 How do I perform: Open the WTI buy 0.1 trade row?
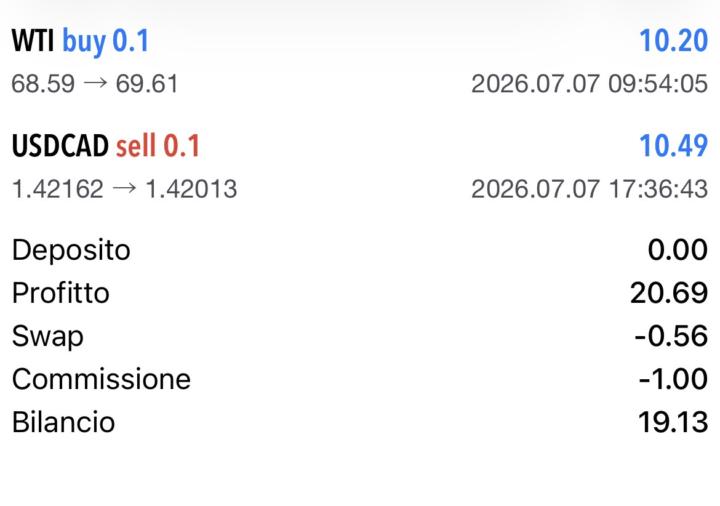360,62
